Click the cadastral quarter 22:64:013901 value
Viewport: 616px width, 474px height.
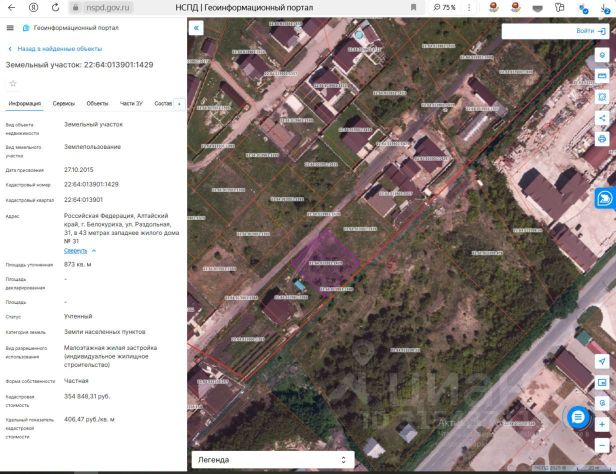(83, 199)
